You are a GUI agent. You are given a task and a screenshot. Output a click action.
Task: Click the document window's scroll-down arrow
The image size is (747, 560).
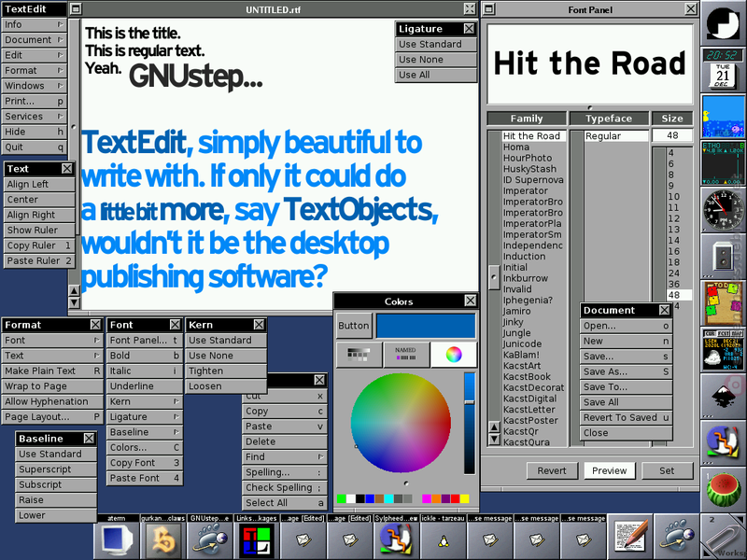point(74,302)
